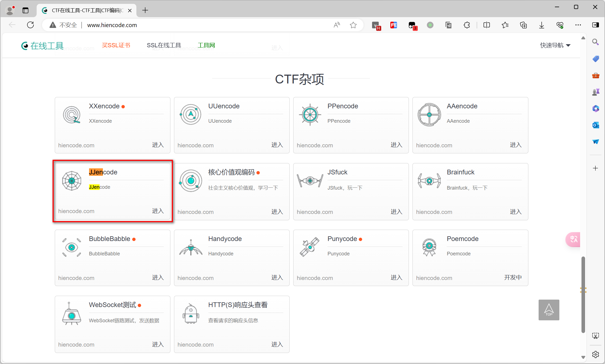605x364 pixels.
Task: Toggle split screen view
Action: [487, 25]
